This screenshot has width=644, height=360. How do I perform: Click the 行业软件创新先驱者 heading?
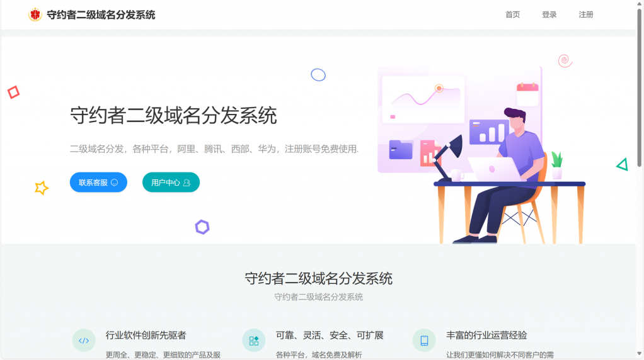[x=146, y=335]
